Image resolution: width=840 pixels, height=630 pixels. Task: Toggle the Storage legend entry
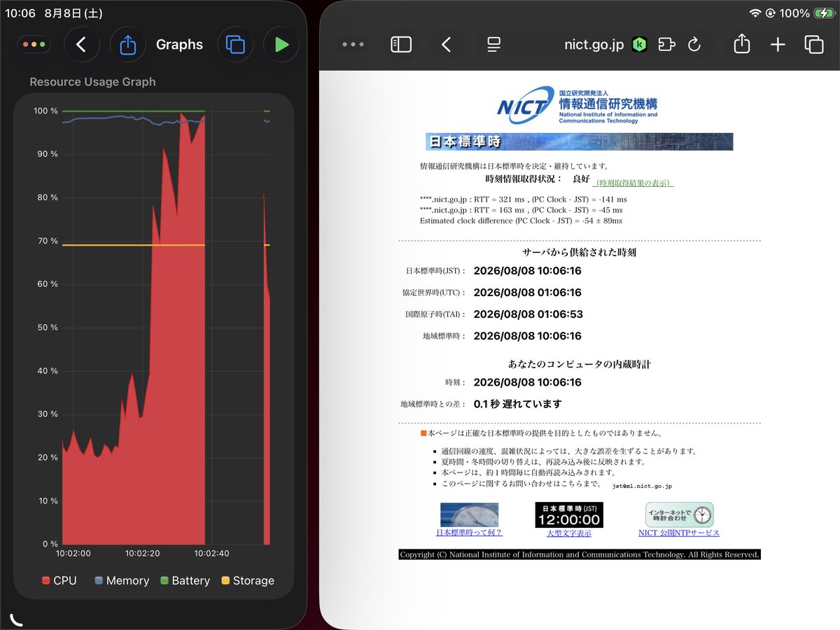[247, 580]
